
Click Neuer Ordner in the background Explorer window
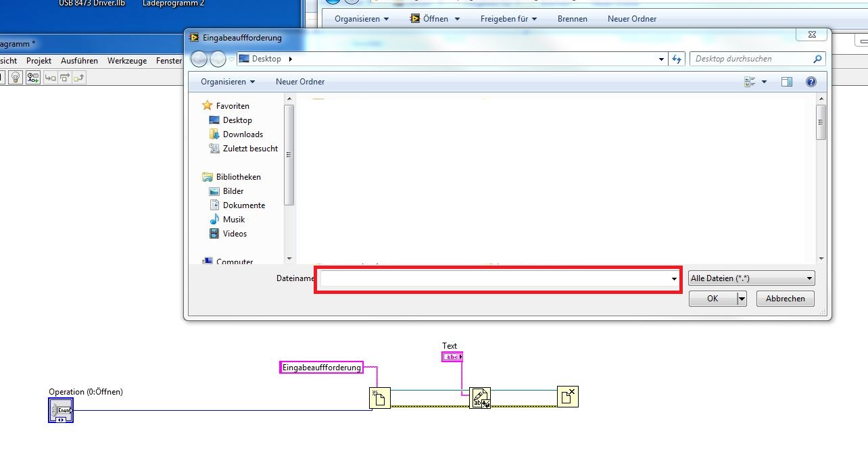point(632,19)
